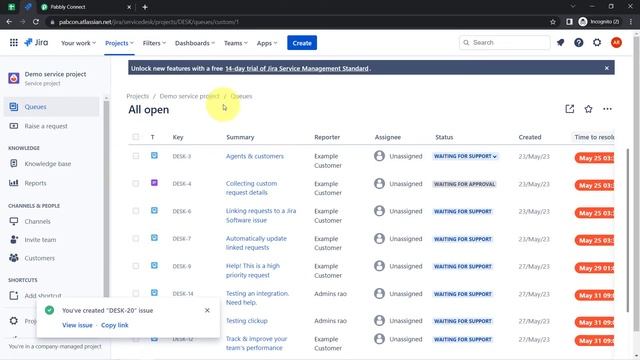Click Projects in the breadcrumb
The width and height of the screenshot is (640, 360).
[x=138, y=96]
